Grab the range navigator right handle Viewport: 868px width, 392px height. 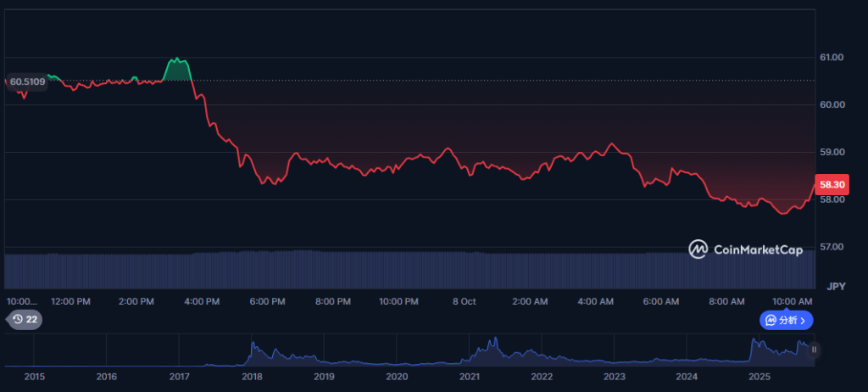tap(814, 349)
